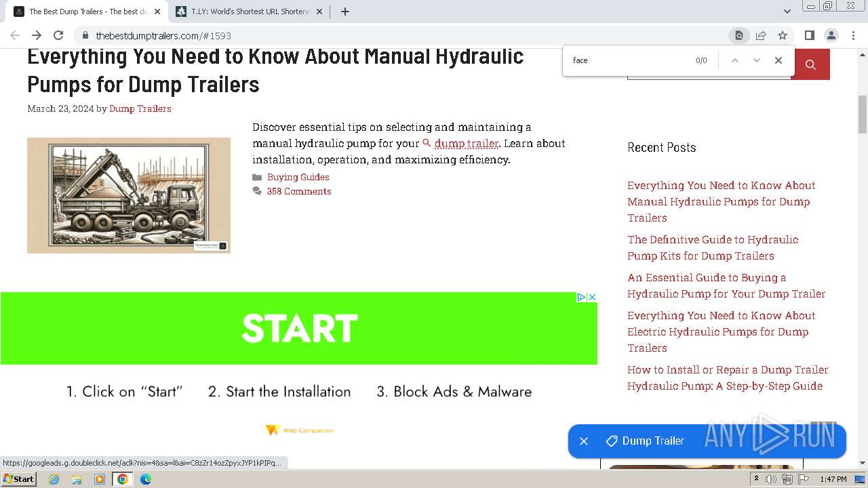The width and height of the screenshot is (868, 488).
Task: Switch to The Best Dump Trailers tab
Action: coord(88,12)
